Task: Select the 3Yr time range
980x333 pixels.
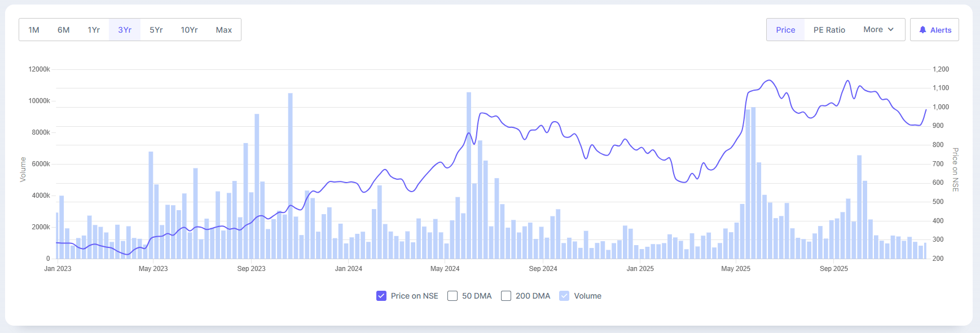Action: (x=125, y=30)
